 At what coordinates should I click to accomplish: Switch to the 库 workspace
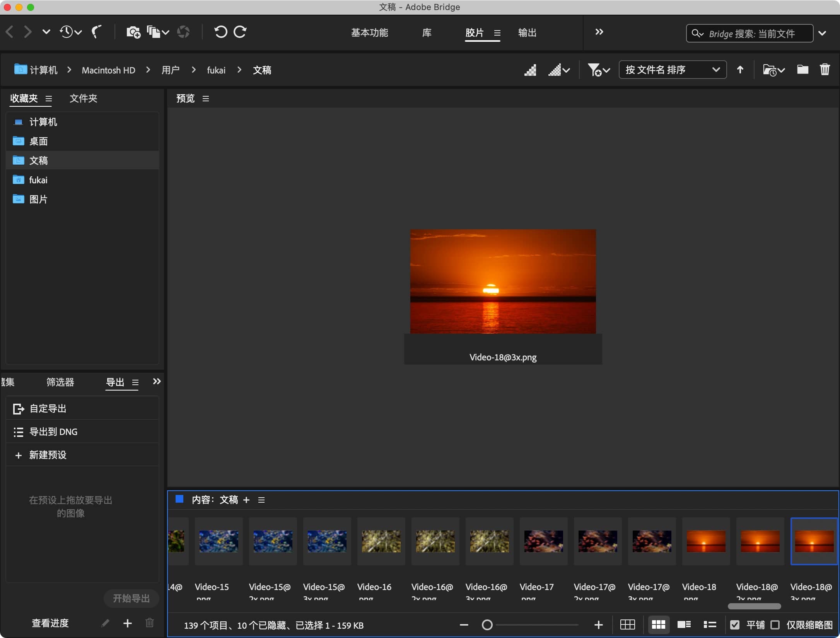[x=427, y=33]
